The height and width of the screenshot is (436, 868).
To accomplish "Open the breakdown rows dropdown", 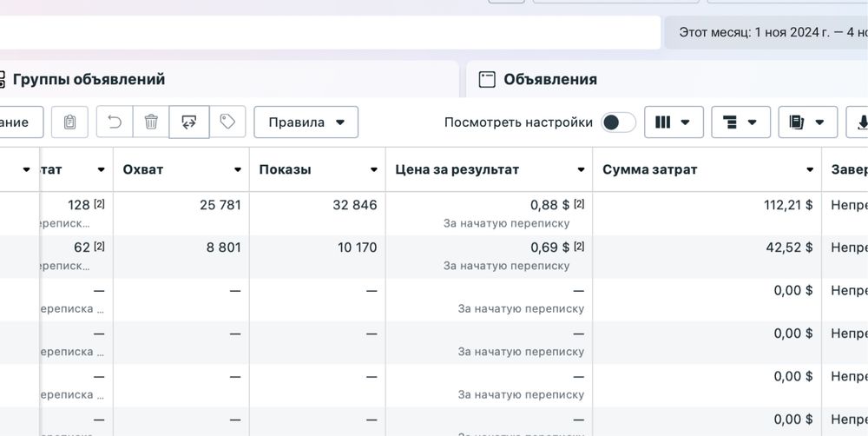I will (740, 122).
